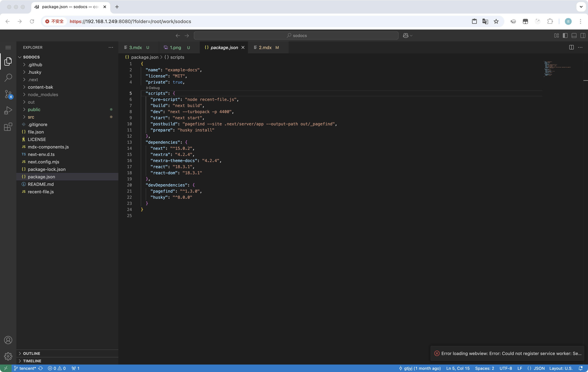Screen dimensions: 588x372
Task: Switch to the 2.mdx editor tab
Action: (x=265, y=48)
